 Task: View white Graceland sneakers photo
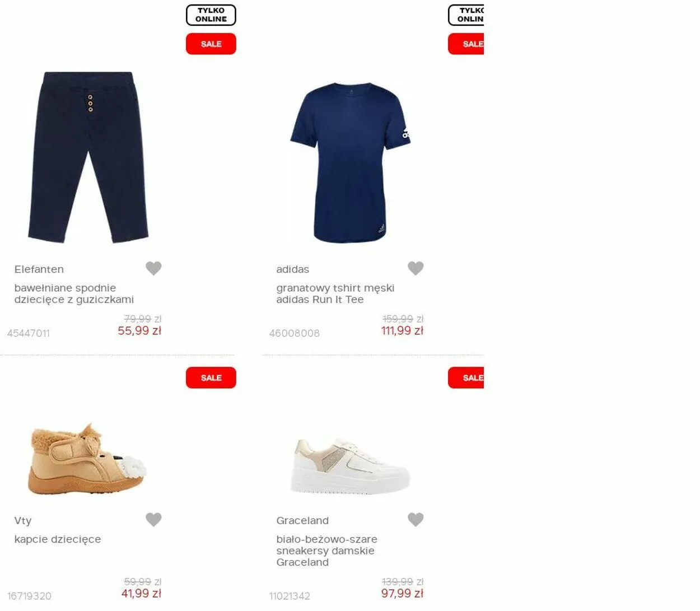(351, 466)
